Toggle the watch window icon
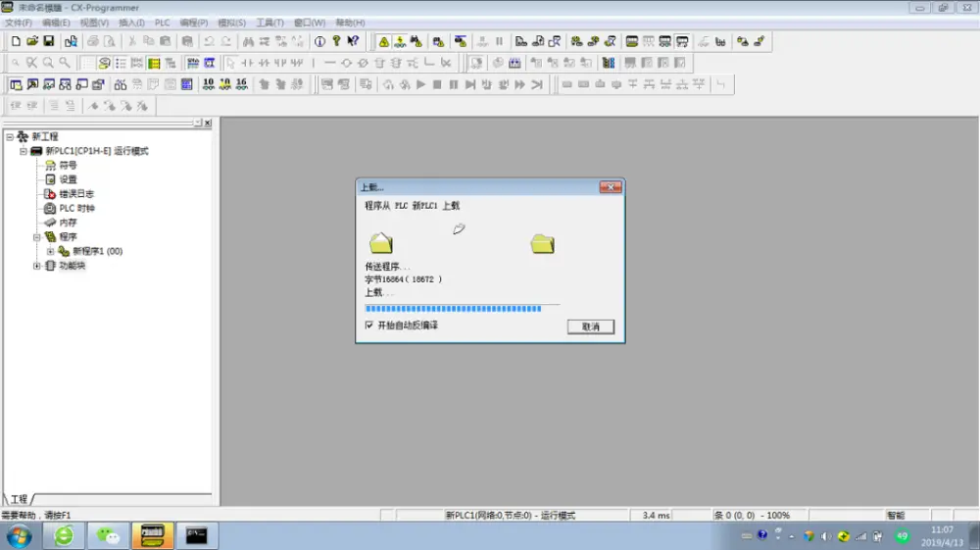Image resolution: width=980 pixels, height=550 pixels. click(x=49, y=84)
